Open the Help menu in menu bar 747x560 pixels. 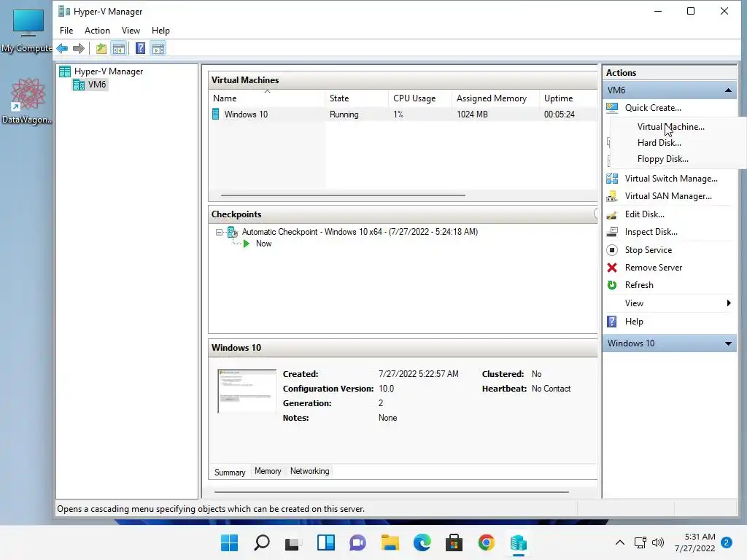pyautogui.click(x=160, y=31)
